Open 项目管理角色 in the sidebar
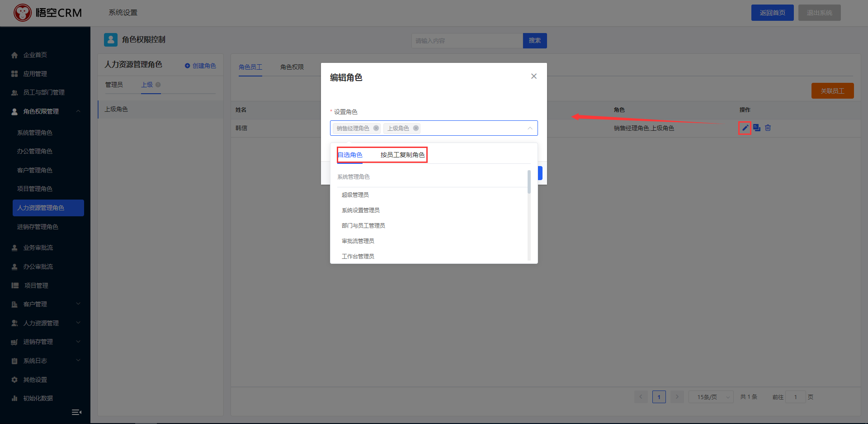Screen dimensions: 868x424 click(35, 189)
